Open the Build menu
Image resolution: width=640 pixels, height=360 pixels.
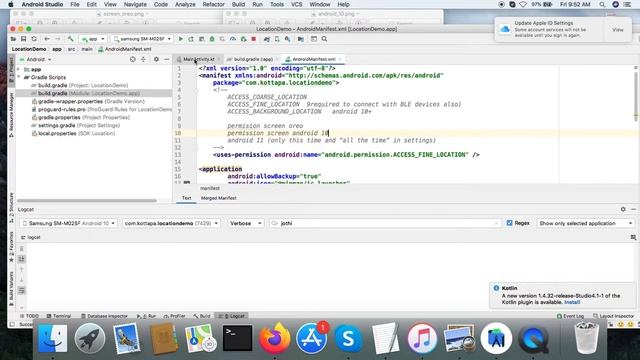[238, 4]
